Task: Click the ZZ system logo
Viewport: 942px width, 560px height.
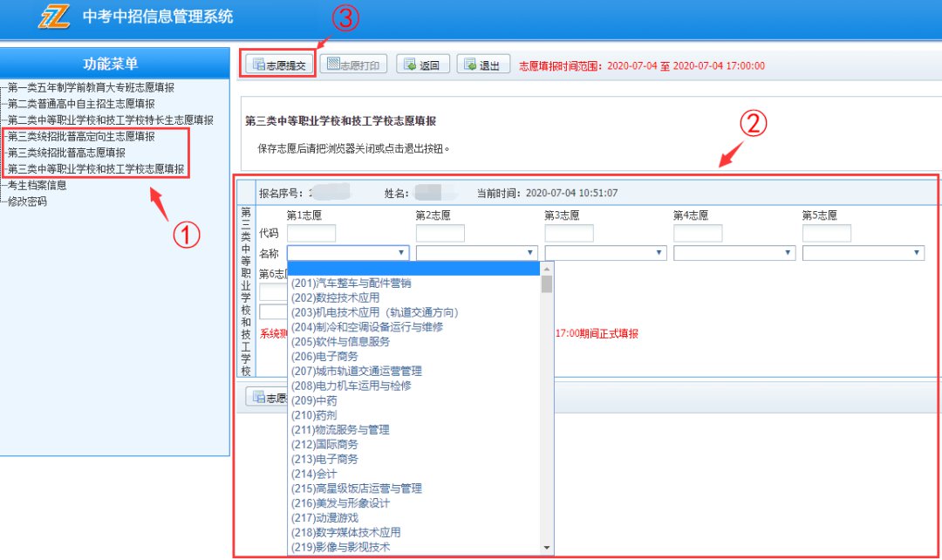Action: (x=54, y=17)
